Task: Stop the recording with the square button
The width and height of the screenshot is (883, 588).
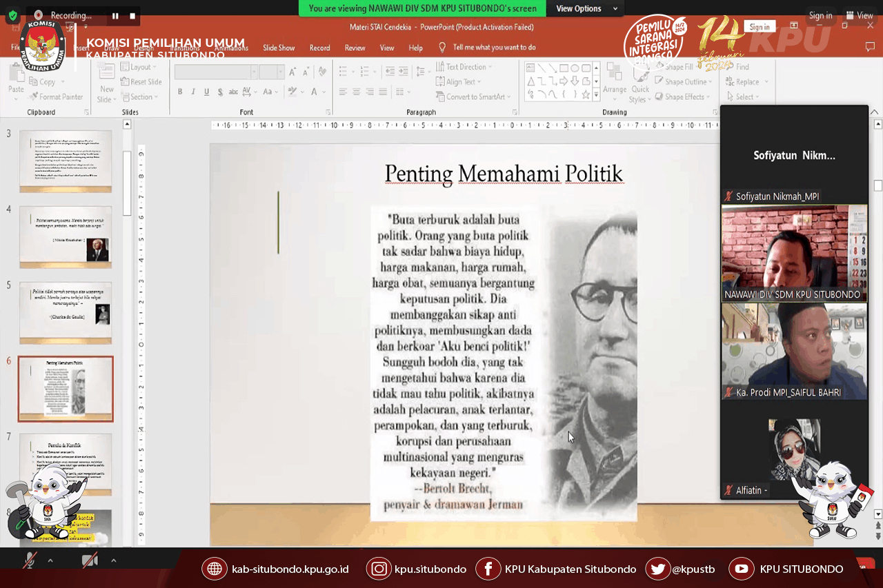Action: point(132,16)
